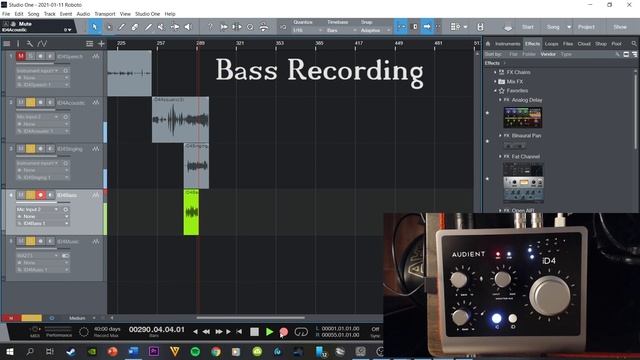Toggle the Loop button in transport
This screenshot has height=360, width=640.
click(301, 332)
